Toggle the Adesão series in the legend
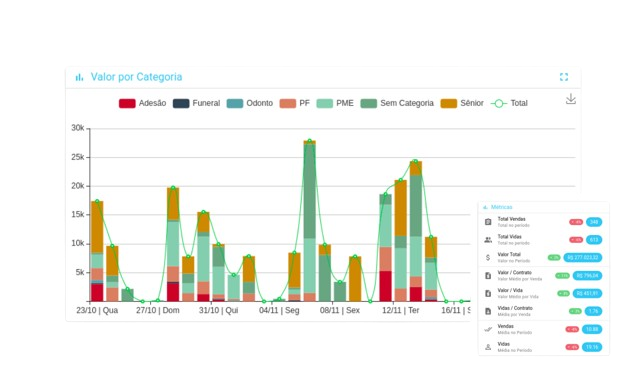The width and height of the screenshot is (640, 390). [142, 103]
